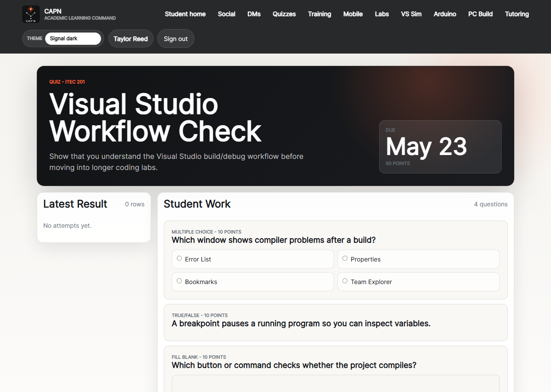The width and height of the screenshot is (551, 392).
Task: Click the QUIZ - ITEC 201 label
Action: click(67, 82)
